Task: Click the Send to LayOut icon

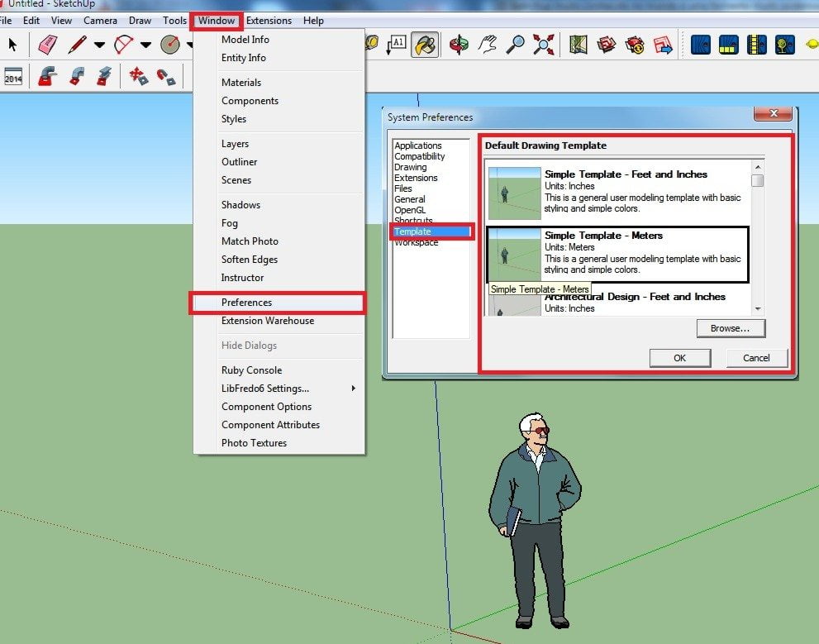Action: coord(663,45)
